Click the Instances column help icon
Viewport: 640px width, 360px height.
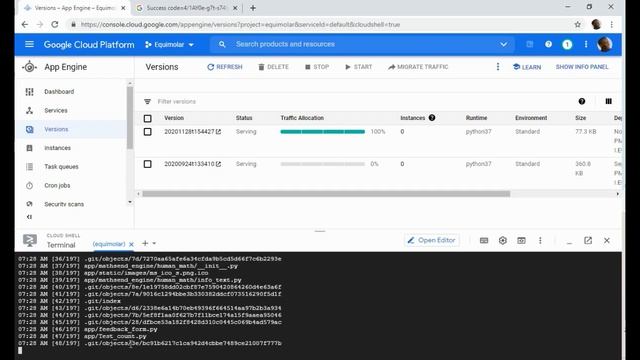pyautogui.click(x=432, y=118)
